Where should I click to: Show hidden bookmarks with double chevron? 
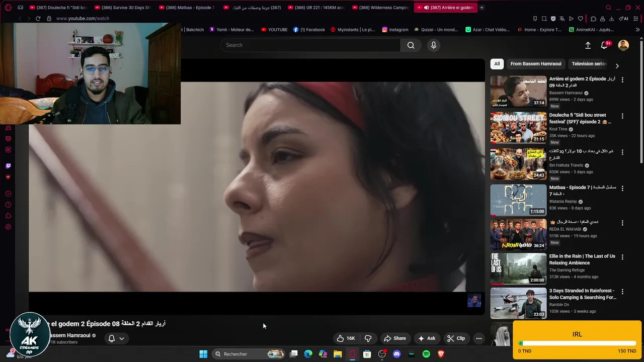coord(638,30)
